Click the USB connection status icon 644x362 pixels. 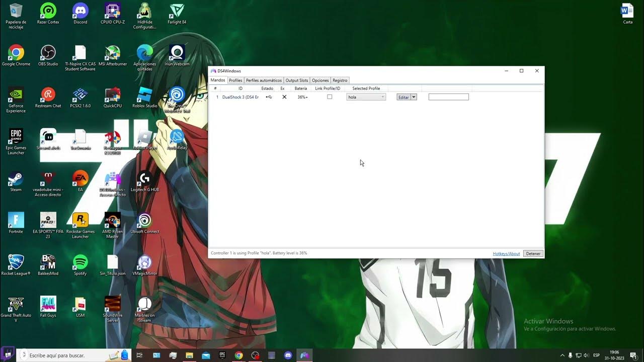[x=269, y=97]
